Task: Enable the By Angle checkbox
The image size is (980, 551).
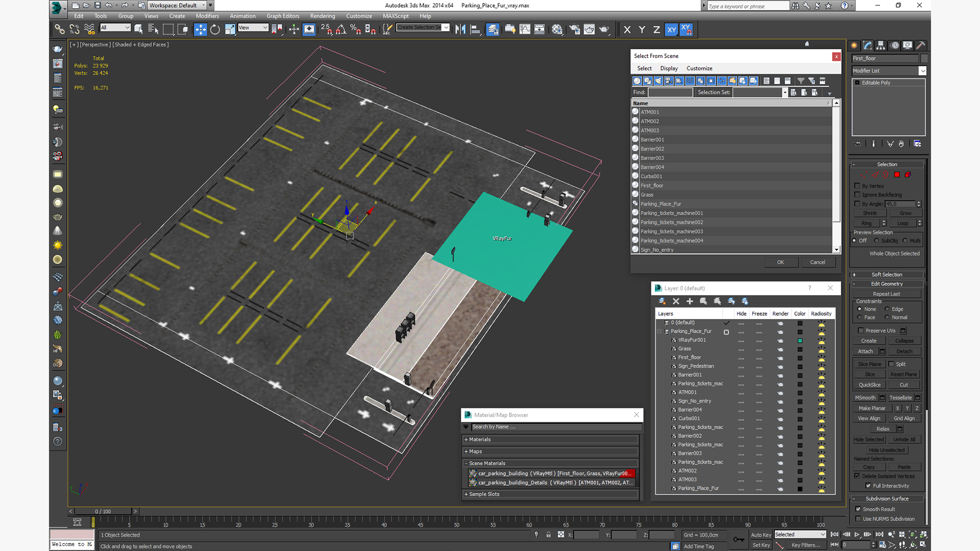Action: point(857,204)
